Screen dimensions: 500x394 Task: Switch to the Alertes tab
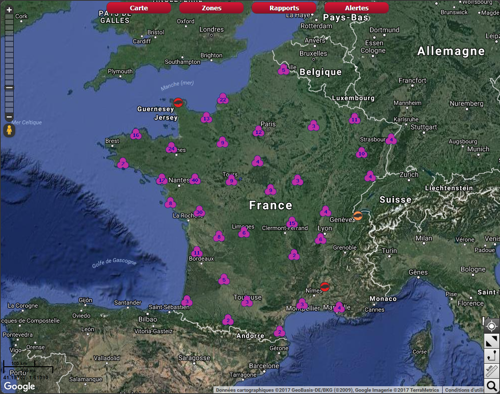pos(357,8)
